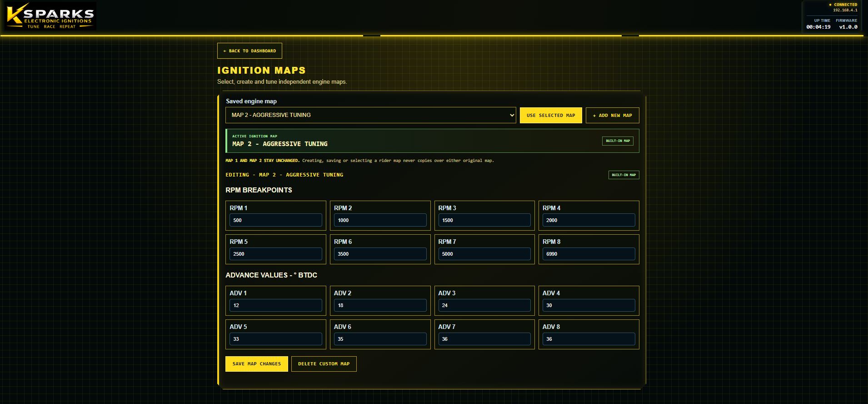Select the ADV 4 advance field
This screenshot has height=404, width=868.
[x=589, y=305]
